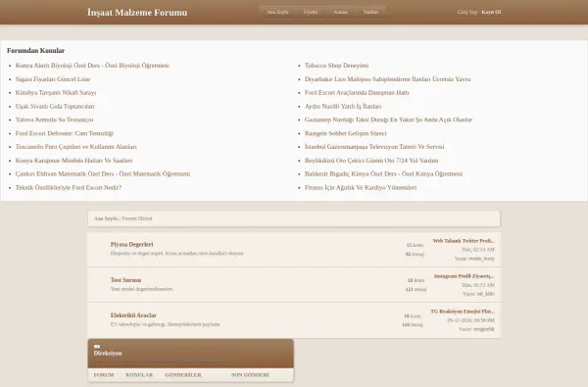Click Forum Dizini in the breadcrumb
This screenshot has width=588, height=387.
[x=137, y=218]
